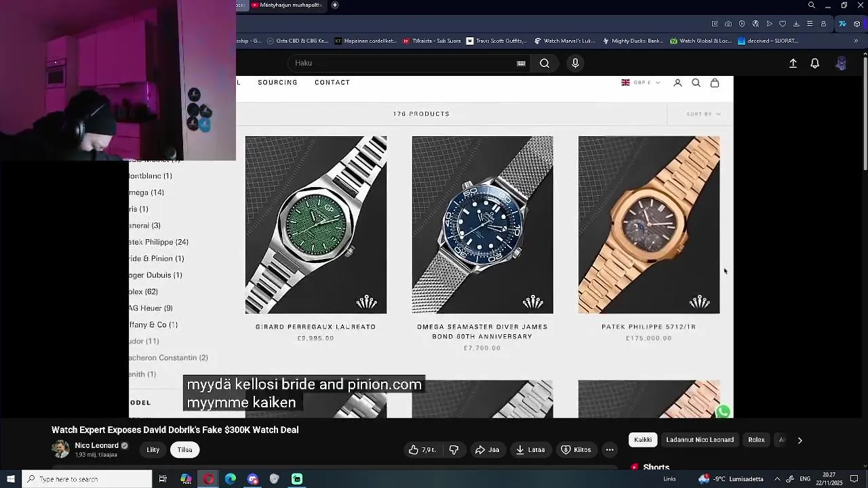Select the Rolex topic chip
This screenshot has width=868, height=488.
pyautogui.click(x=756, y=440)
